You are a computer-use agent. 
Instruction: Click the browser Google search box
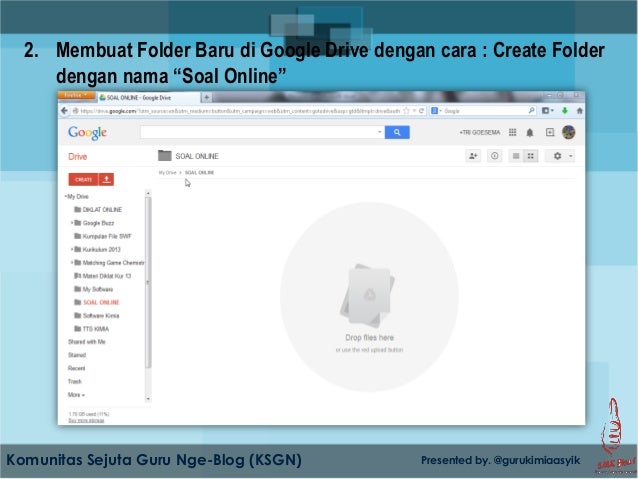[483, 111]
